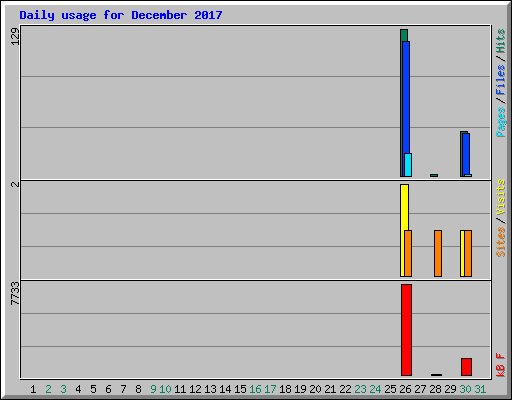The height and width of the screenshot is (400, 512).
Task: Click day label 18 on the x-axis
Action: [x=285, y=389]
